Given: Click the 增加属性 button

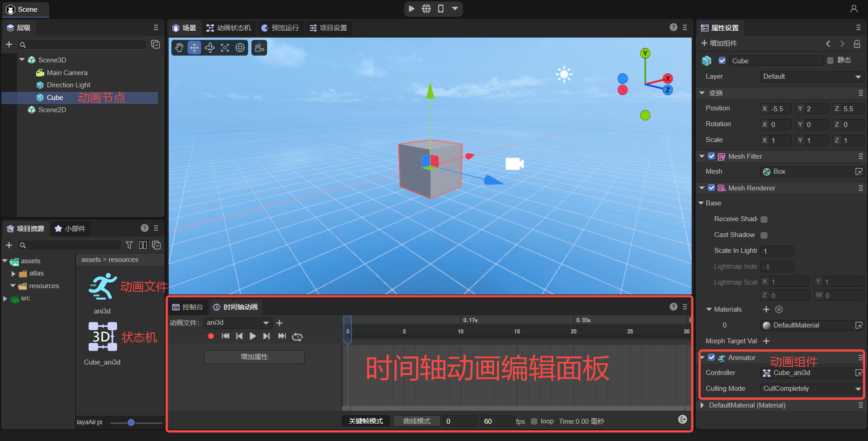Looking at the screenshot, I should coord(254,357).
